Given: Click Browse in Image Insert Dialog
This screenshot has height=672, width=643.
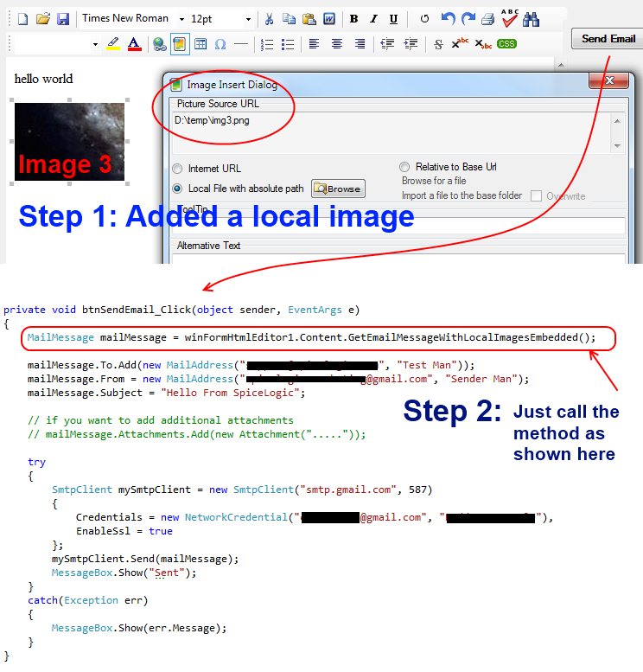Looking at the screenshot, I should tap(338, 189).
